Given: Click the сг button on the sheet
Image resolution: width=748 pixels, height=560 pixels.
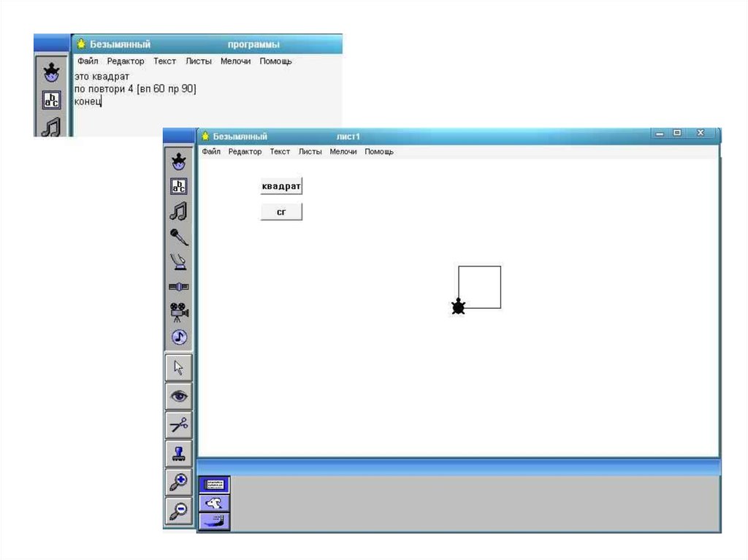Looking at the screenshot, I should coord(281,212).
